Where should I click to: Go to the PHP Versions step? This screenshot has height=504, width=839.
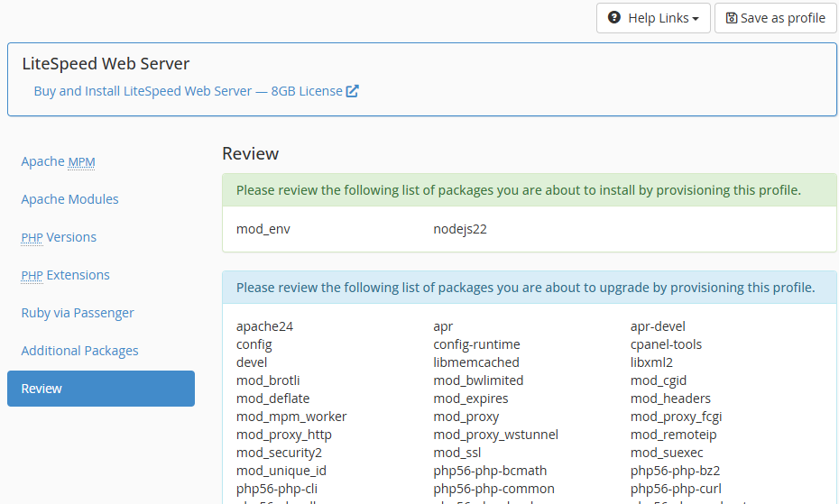59,237
